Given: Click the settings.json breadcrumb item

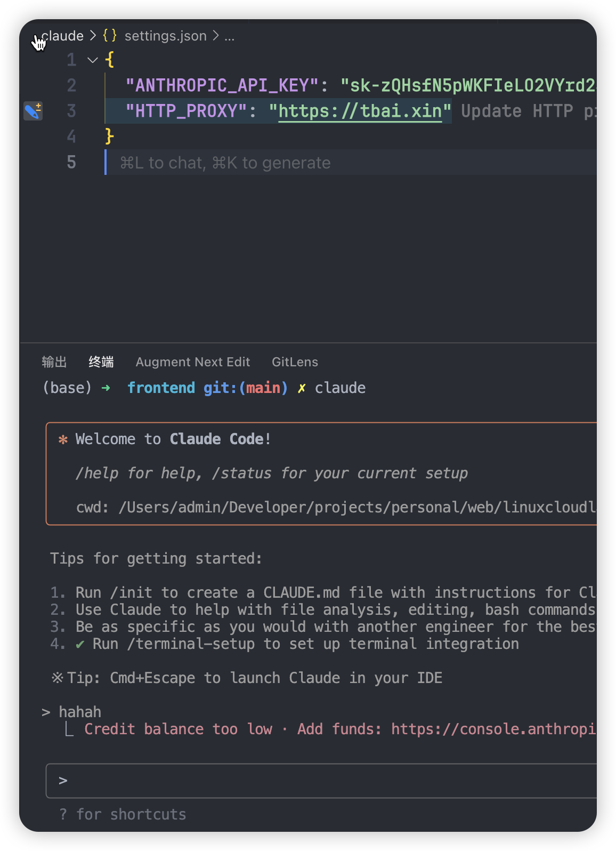Looking at the screenshot, I should (165, 36).
